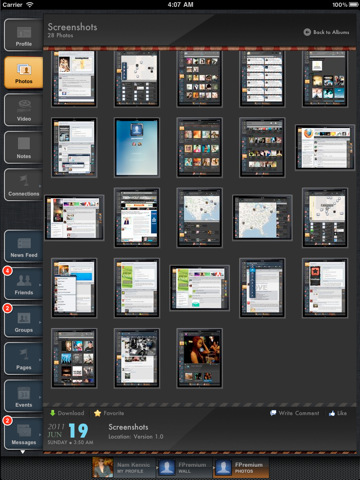The height and width of the screenshot is (480, 360).
Task: Download the Screenshots album
Action: coord(67,413)
